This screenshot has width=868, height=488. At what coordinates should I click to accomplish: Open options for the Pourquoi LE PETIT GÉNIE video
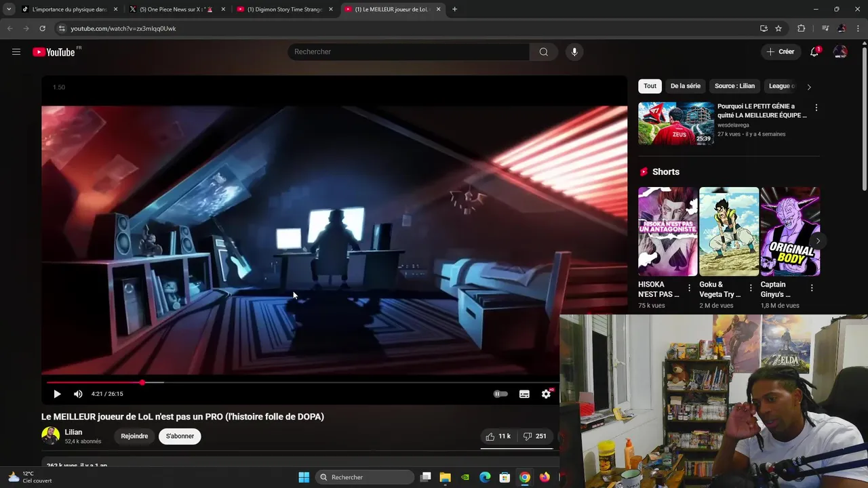pyautogui.click(x=816, y=108)
